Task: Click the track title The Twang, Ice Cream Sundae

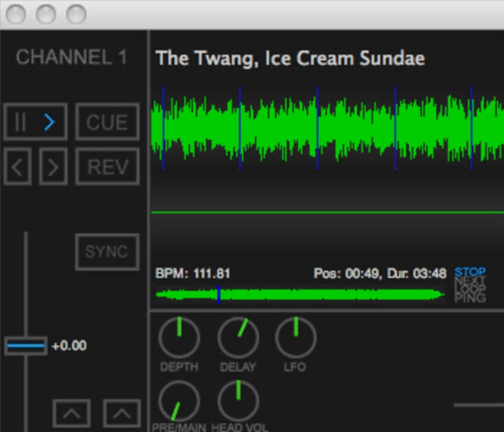Action: 290,58
